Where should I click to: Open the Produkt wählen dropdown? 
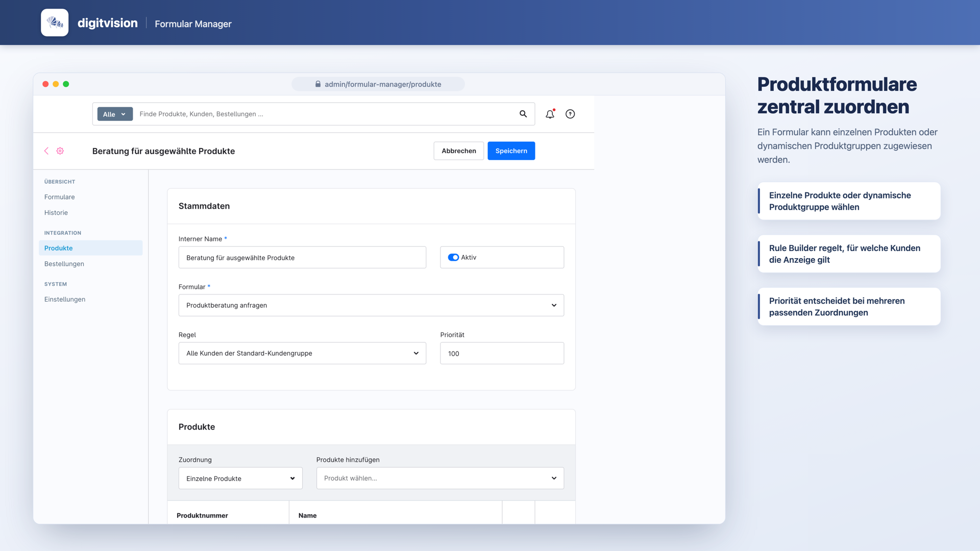[440, 479]
